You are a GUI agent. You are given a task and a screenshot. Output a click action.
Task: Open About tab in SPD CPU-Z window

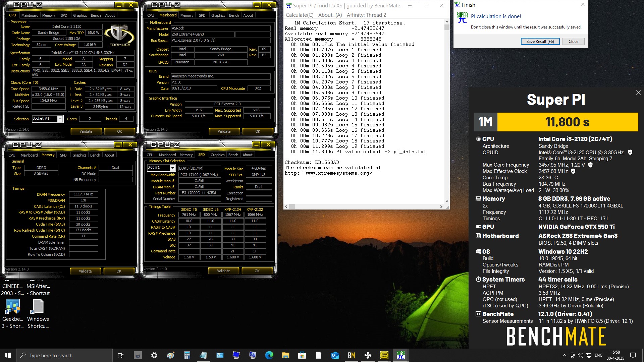pos(248,155)
